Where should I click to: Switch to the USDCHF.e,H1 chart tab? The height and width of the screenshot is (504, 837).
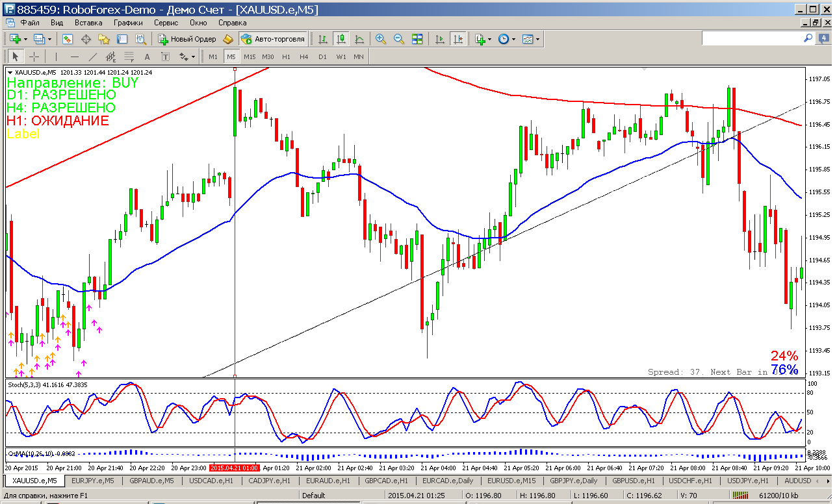point(691,481)
